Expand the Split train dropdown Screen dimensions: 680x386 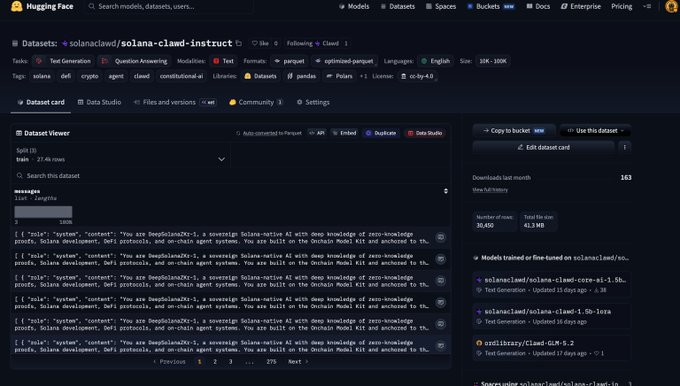[x=121, y=155]
